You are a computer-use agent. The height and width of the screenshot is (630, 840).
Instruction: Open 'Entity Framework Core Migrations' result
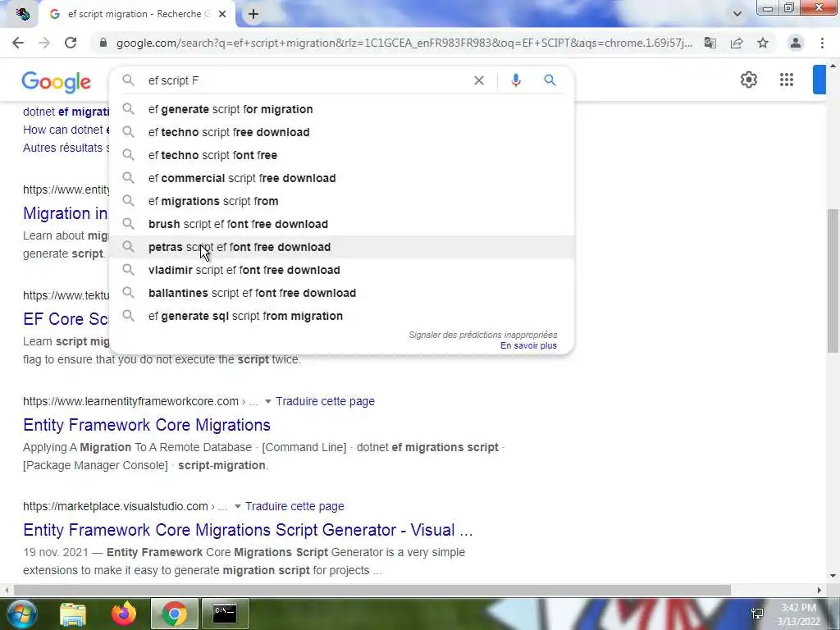[x=147, y=425]
